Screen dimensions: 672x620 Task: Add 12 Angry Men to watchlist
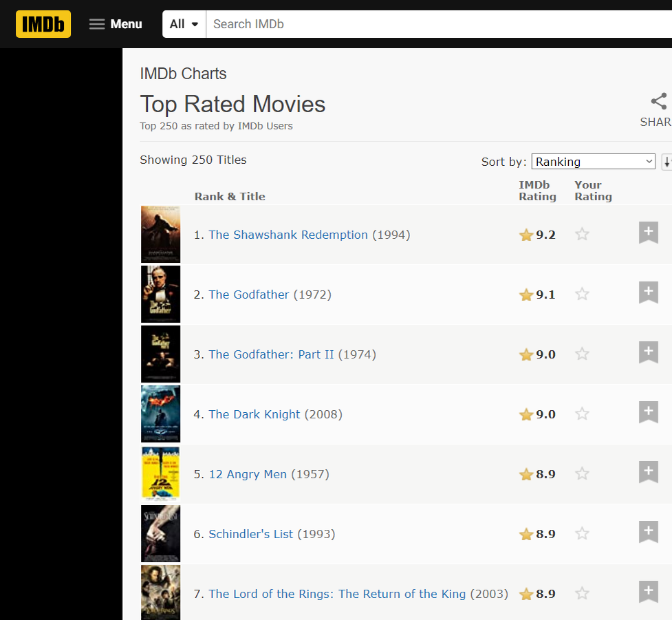coord(649,473)
